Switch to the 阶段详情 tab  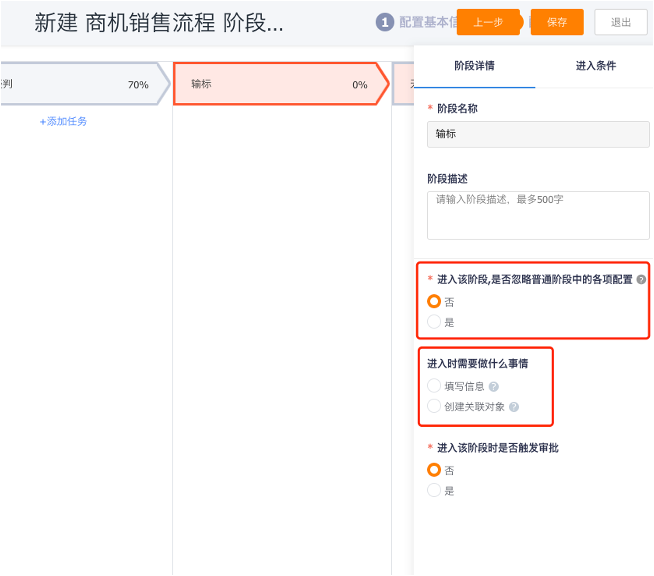click(474, 66)
